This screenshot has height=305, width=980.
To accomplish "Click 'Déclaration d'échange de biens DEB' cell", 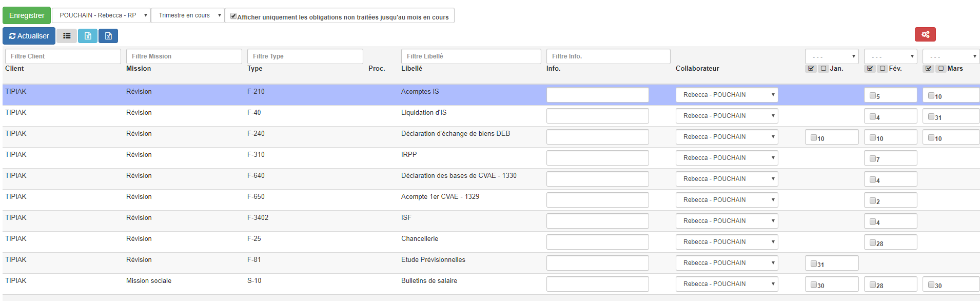I will point(456,134).
